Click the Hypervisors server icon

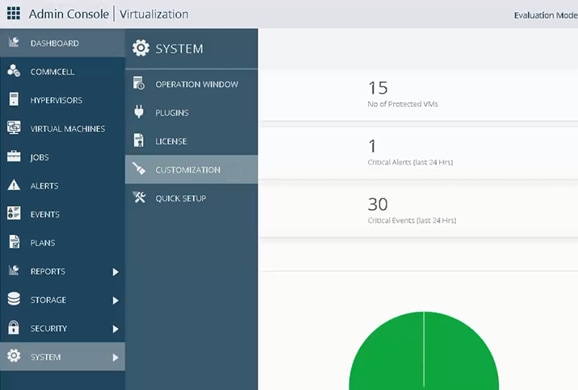[14, 99]
